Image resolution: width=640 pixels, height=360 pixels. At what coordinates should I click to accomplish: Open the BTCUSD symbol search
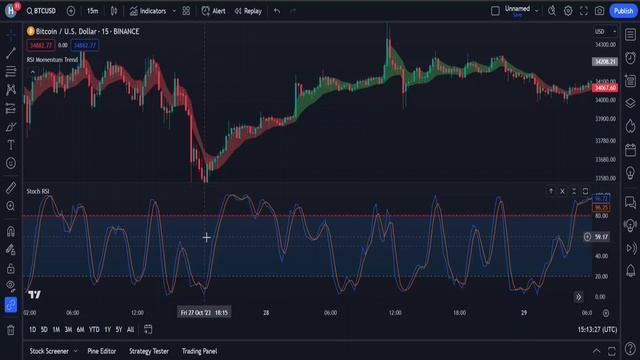tap(41, 11)
